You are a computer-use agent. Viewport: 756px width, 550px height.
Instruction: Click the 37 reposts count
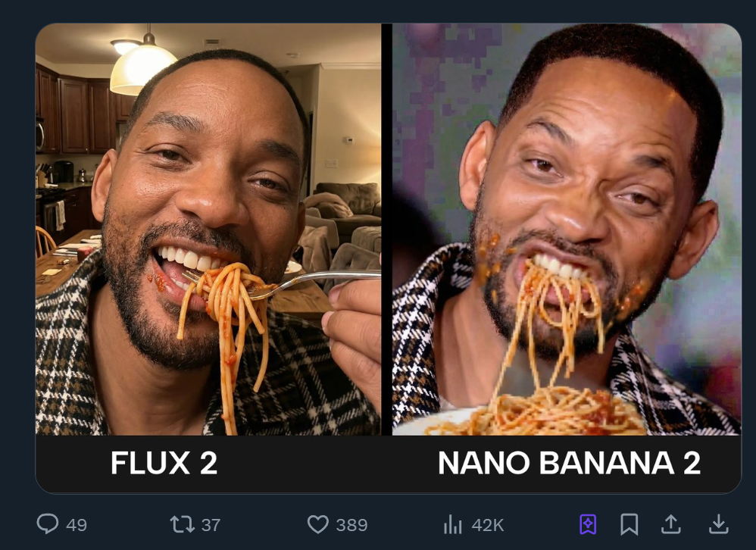(211, 525)
